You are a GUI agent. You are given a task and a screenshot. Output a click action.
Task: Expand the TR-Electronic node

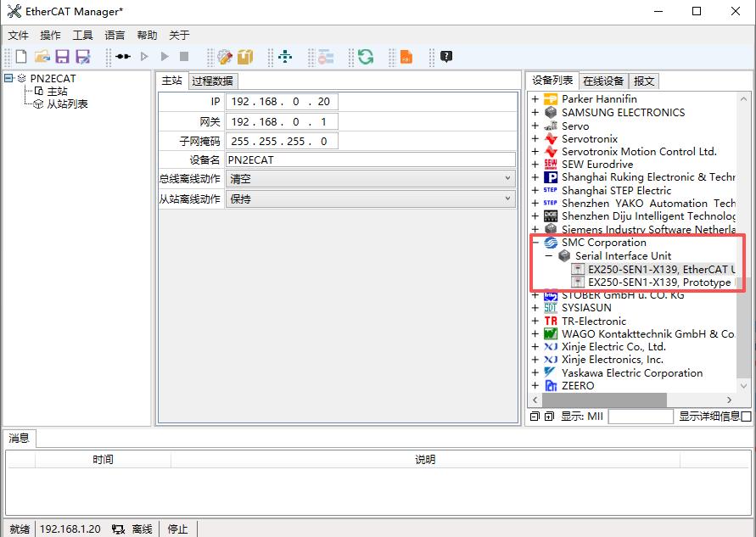[x=535, y=321]
